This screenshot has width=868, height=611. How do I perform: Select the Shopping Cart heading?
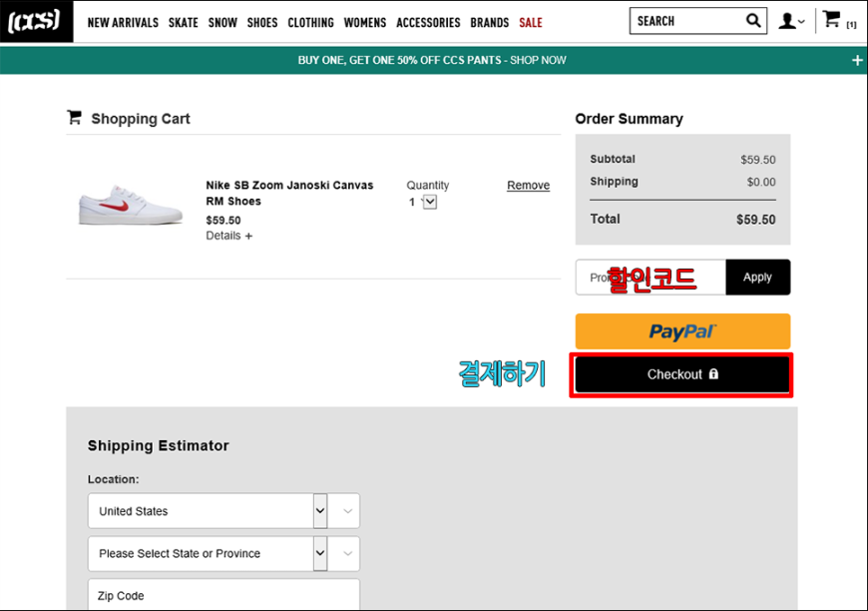[x=141, y=119]
